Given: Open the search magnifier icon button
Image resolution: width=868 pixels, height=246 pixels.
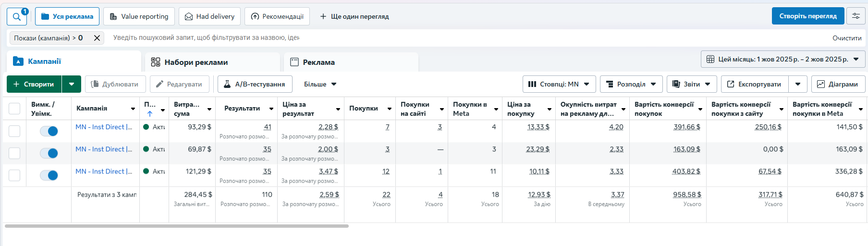Looking at the screenshot, I should (x=16, y=16).
